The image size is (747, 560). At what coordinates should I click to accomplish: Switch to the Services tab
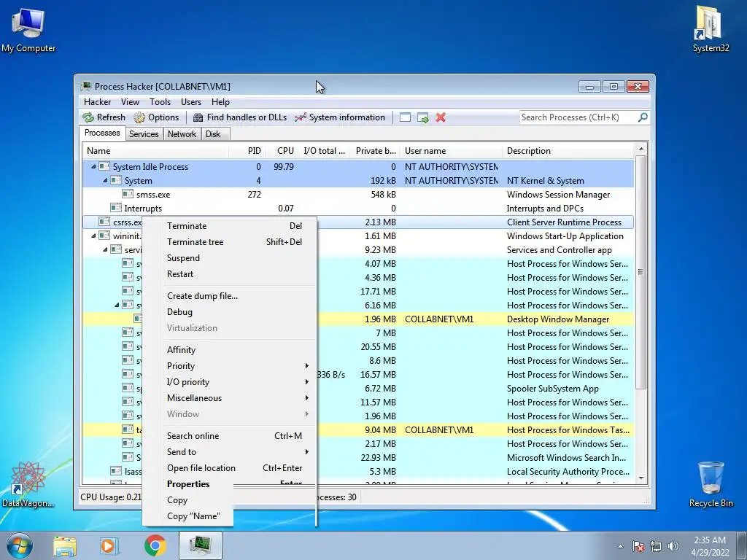(x=144, y=134)
